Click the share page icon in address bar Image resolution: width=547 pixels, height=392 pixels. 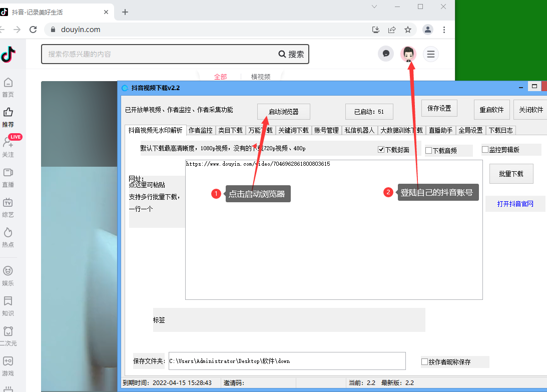point(392,30)
